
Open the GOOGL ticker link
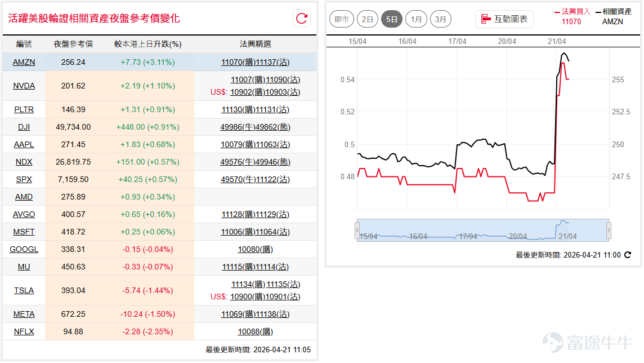24,250
